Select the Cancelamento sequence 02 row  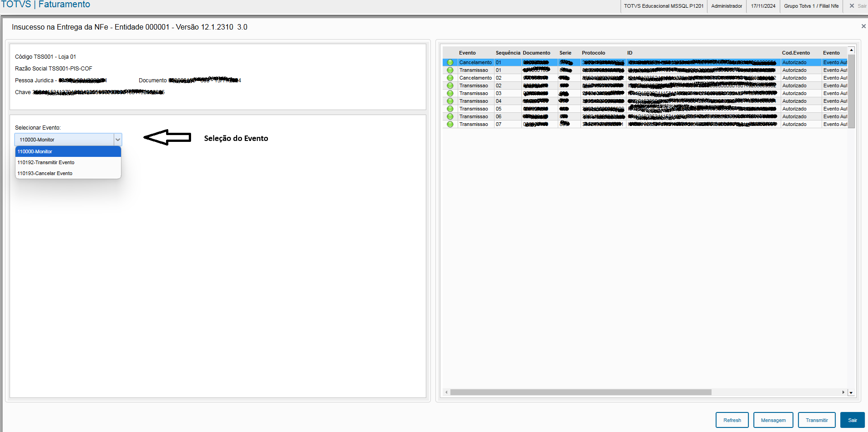(x=645, y=78)
